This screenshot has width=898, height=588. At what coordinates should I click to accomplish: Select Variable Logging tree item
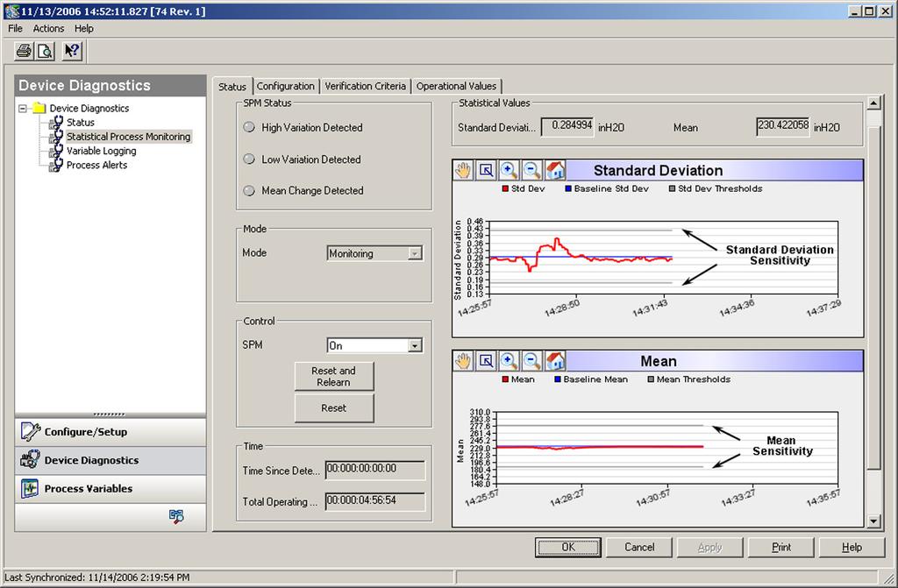pos(102,151)
